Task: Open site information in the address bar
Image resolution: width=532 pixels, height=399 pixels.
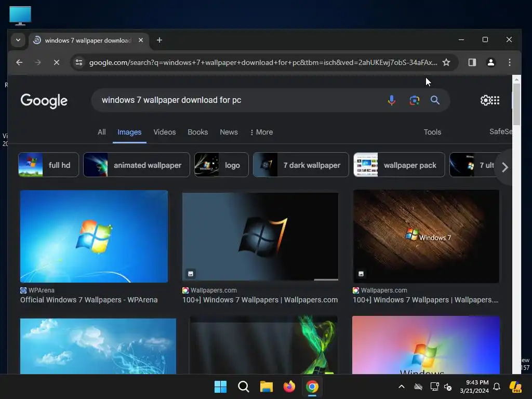Action: pyautogui.click(x=79, y=62)
